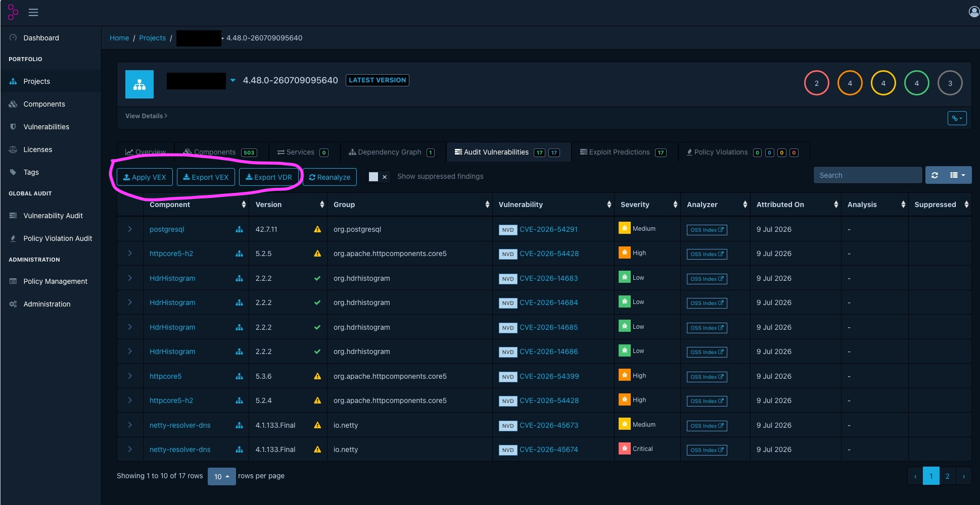The height and width of the screenshot is (505, 980).
Task: Open the CVE-2026-54291 vulnerability link
Action: click(548, 229)
